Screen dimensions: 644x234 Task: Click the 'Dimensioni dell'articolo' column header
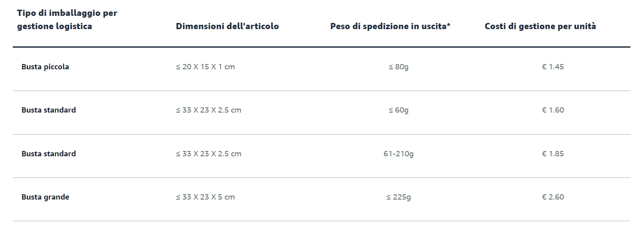[x=227, y=26]
